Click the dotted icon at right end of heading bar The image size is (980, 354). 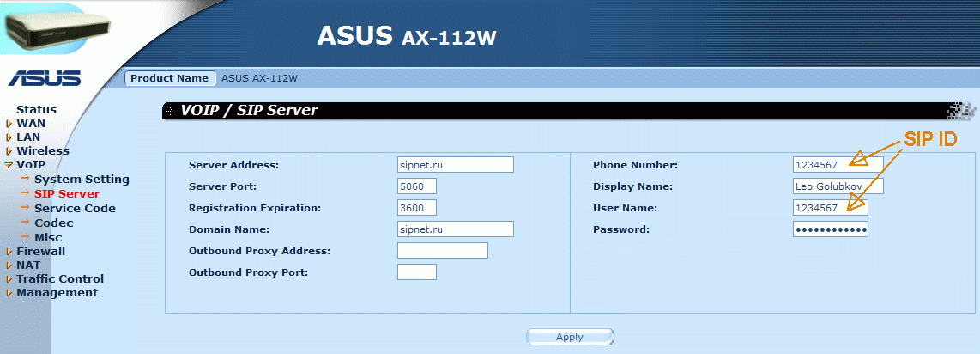pyautogui.click(x=961, y=111)
